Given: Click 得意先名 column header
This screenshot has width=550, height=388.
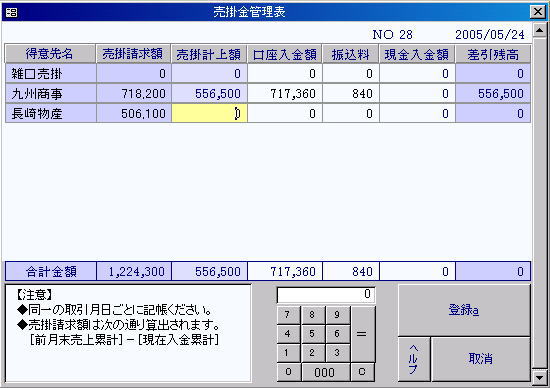Looking at the screenshot, I should tap(50, 54).
